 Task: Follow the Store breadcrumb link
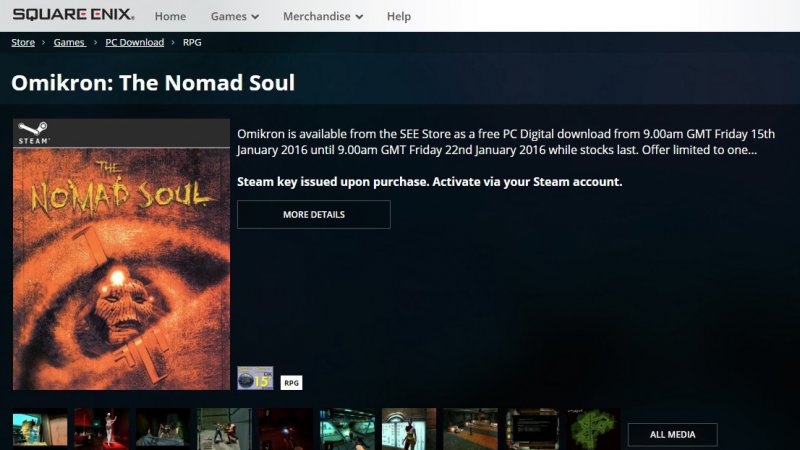coord(23,42)
